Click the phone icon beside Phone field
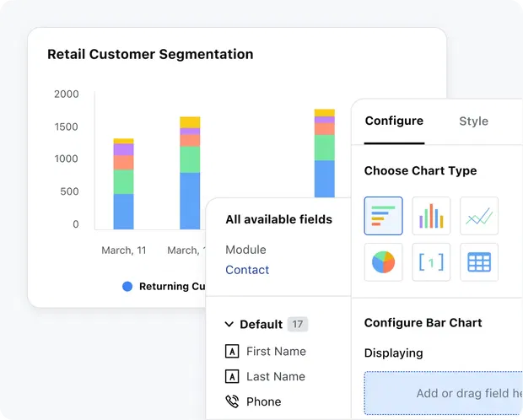523x420 pixels. pyautogui.click(x=232, y=401)
